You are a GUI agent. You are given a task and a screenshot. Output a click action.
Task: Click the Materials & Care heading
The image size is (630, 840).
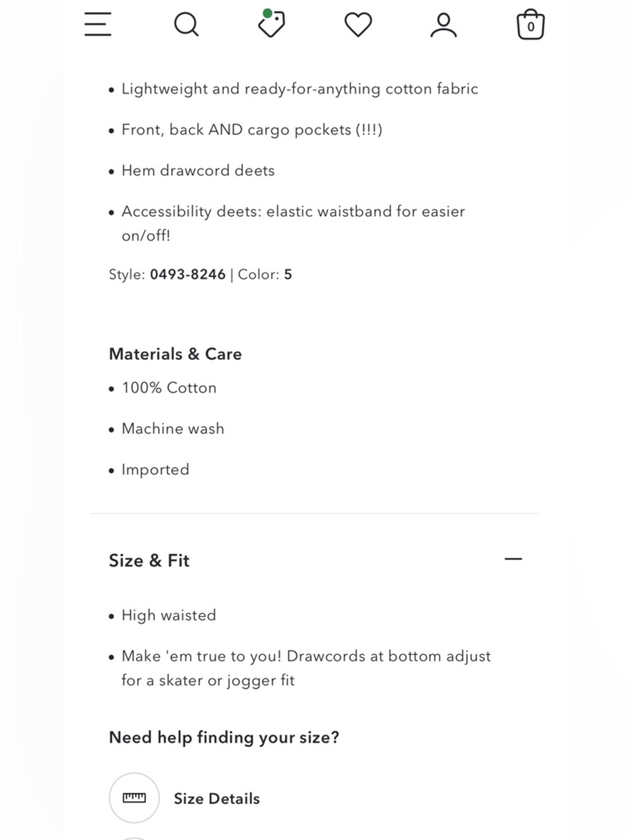pos(175,354)
